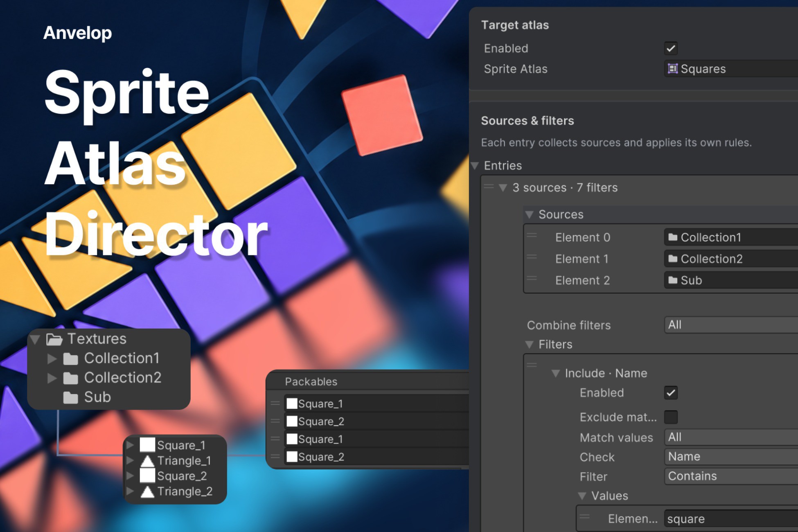Select Collection2 label in Textures tree
Screen dimensions: 798x532
(123, 378)
